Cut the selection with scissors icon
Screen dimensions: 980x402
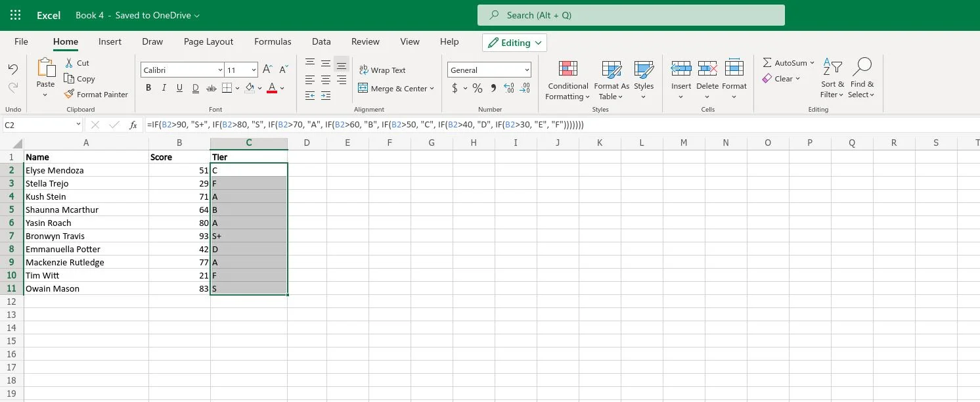69,63
